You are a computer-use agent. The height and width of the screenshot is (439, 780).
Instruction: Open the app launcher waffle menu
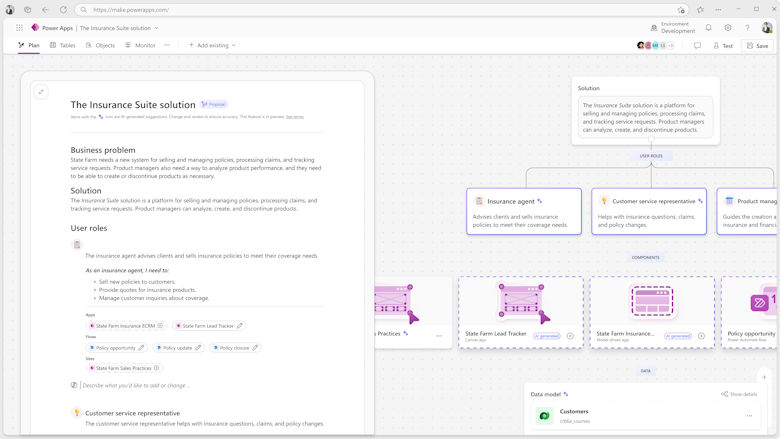click(19, 28)
